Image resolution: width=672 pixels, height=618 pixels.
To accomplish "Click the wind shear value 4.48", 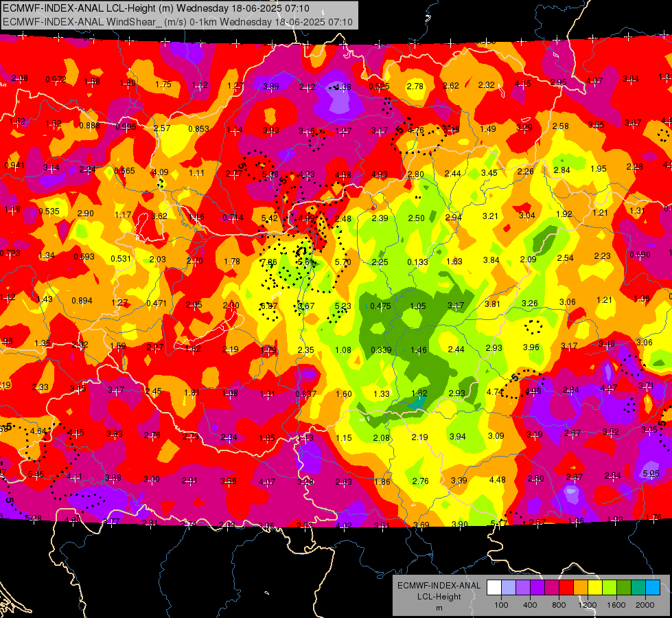I will 497,479.
